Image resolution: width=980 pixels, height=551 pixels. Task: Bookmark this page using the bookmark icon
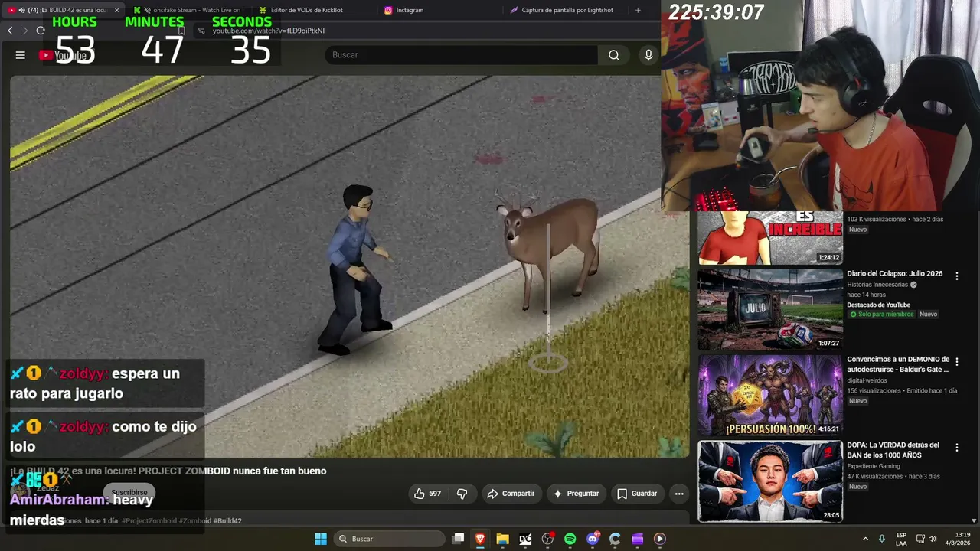point(181,31)
